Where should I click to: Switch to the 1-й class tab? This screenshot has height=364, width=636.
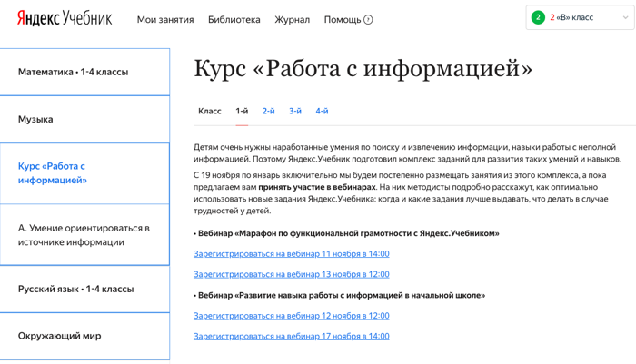(x=242, y=111)
